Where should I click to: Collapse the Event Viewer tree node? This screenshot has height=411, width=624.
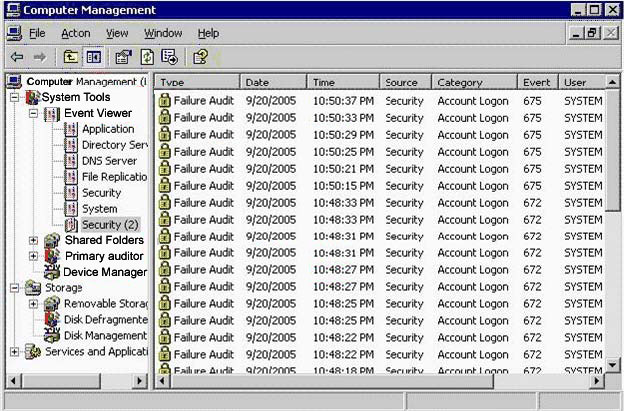[x=33, y=113]
